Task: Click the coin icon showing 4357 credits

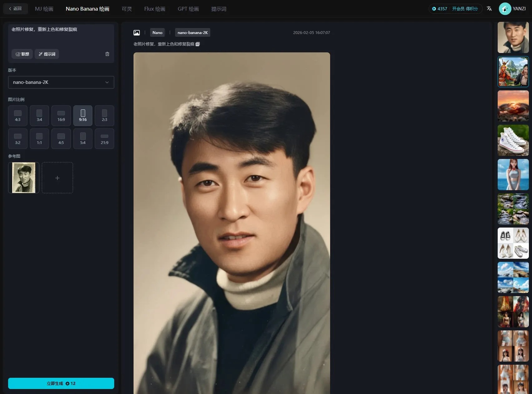Action: tap(434, 9)
